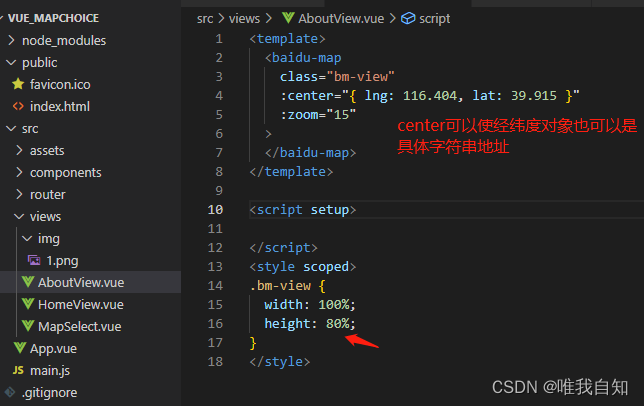Place cursor on line 10 script setup
The image size is (644, 406).
[x=303, y=210]
